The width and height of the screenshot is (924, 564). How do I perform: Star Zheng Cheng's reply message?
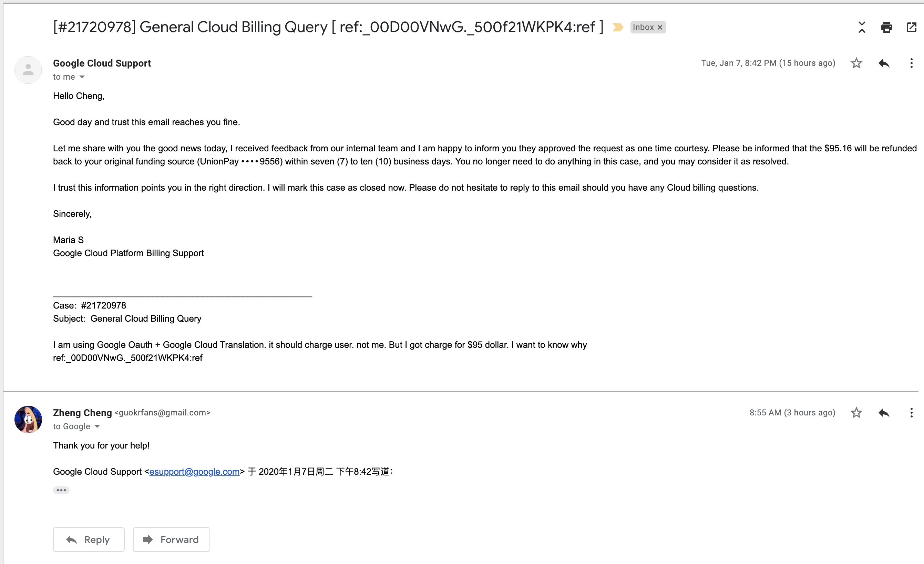coord(856,413)
